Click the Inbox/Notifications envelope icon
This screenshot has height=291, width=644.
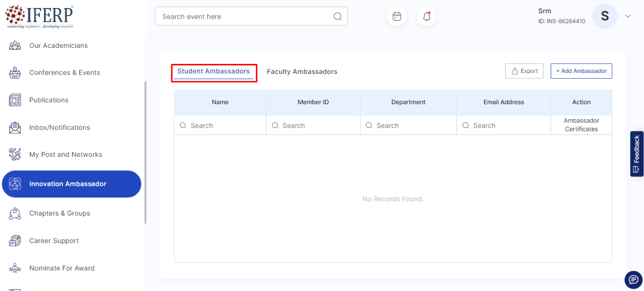pyautogui.click(x=15, y=127)
